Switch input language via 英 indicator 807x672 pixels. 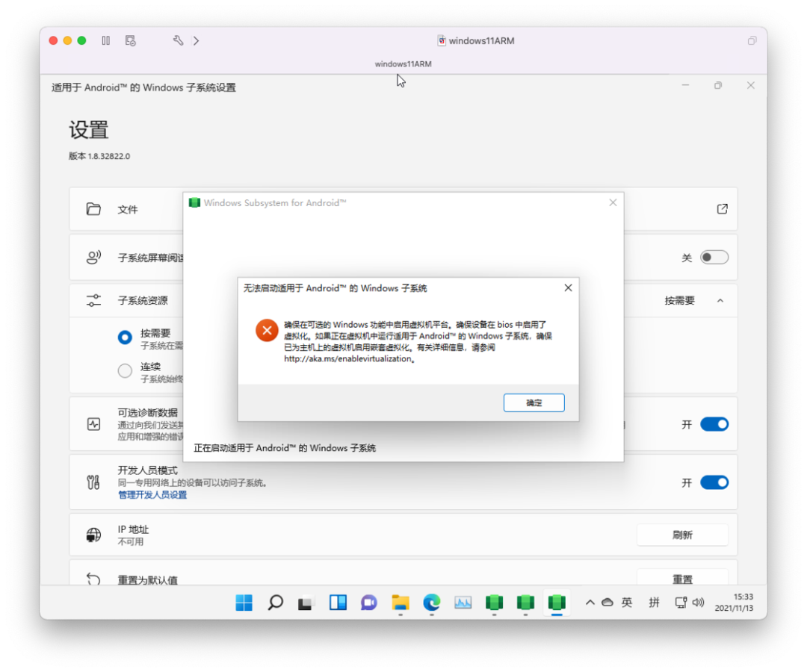(626, 602)
